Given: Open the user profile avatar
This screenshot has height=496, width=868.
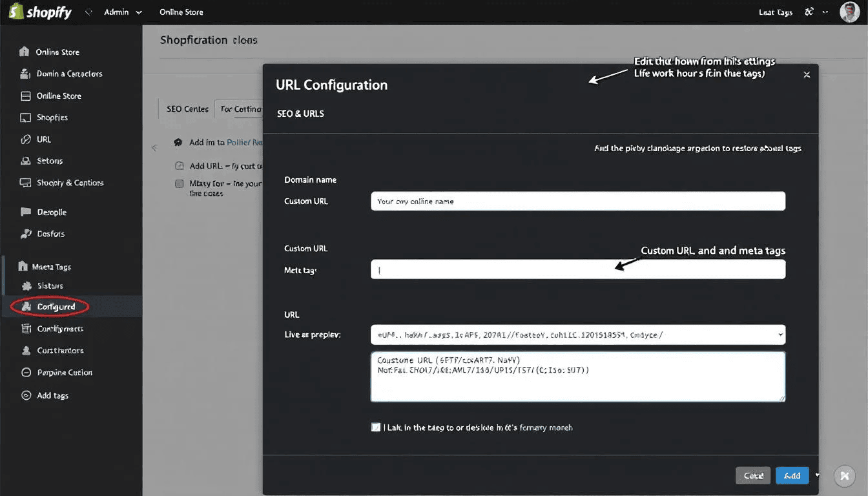Looking at the screenshot, I should point(849,12).
